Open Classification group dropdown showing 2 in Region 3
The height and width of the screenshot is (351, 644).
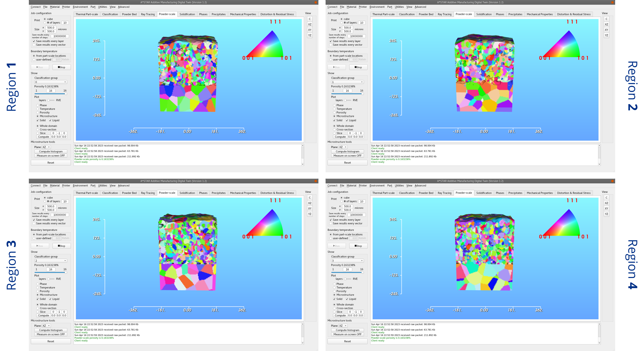(51, 261)
